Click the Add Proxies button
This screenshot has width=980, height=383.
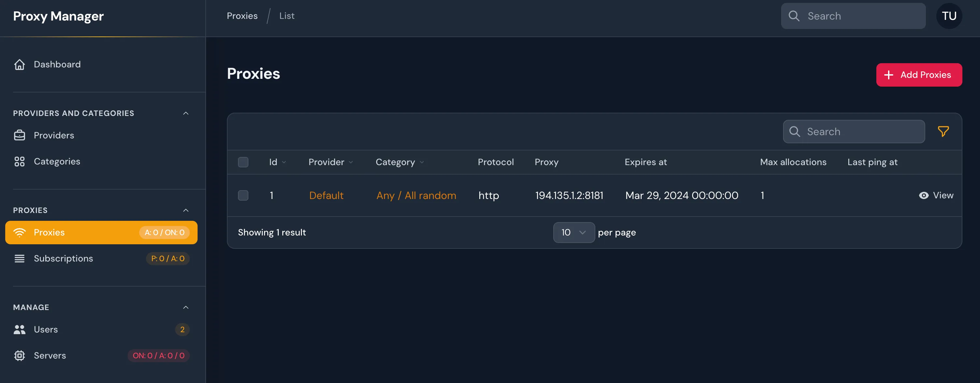click(x=919, y=75)
